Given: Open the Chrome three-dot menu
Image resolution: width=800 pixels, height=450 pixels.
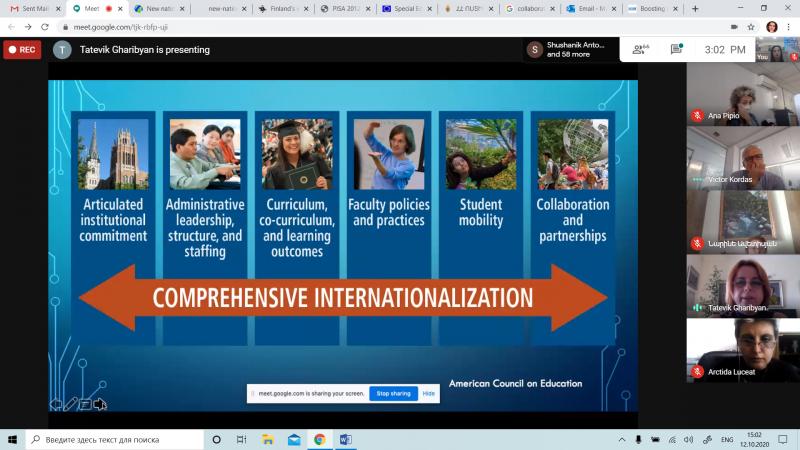Looking at the screenshot, I should [789, 27].
